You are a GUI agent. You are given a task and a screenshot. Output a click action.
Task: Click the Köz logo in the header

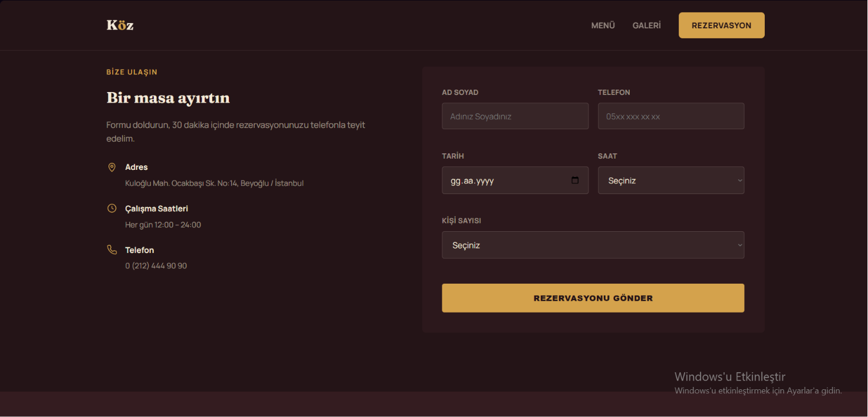click(120, 25)
